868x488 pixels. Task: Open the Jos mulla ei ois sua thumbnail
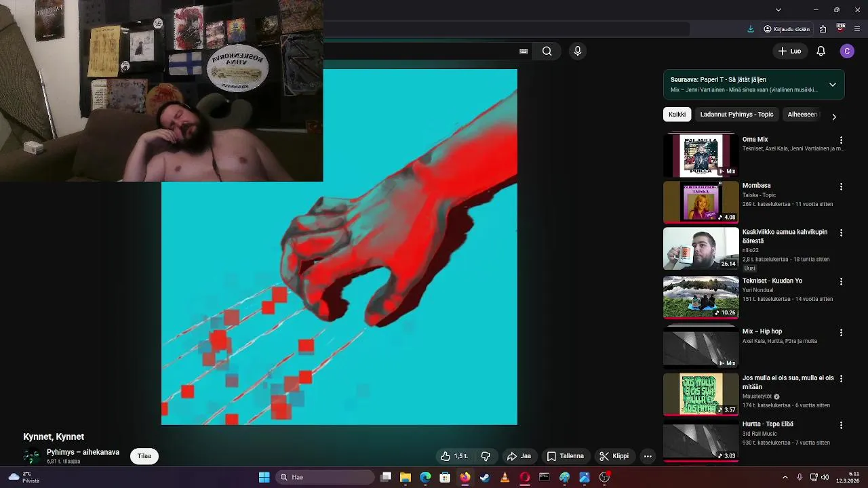pos(701,394)
